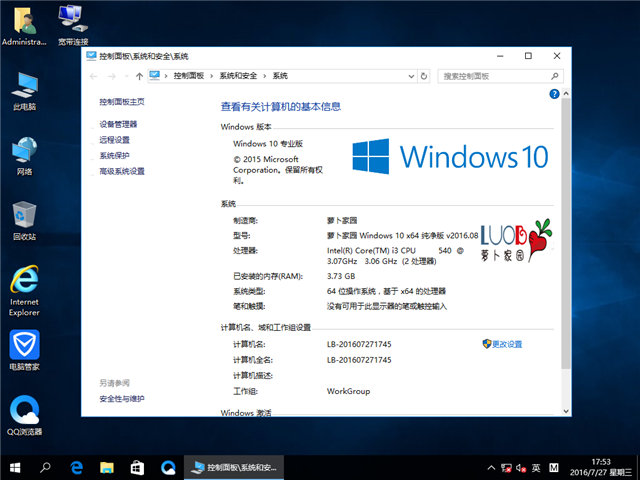The image size is (640, 480).
Task: Open the Windows Start menu
Action: pos(15,467)
